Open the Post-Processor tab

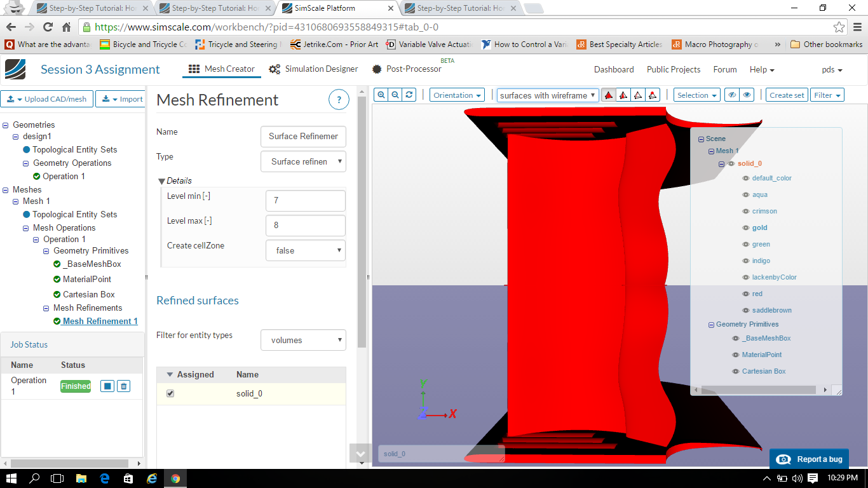point(407,69)
